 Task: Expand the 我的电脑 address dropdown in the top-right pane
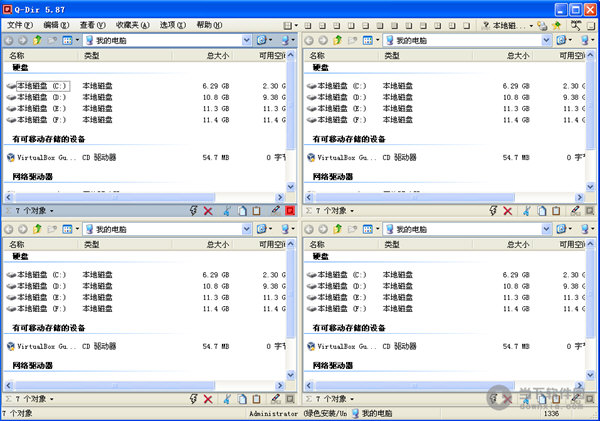pos(546,40)
